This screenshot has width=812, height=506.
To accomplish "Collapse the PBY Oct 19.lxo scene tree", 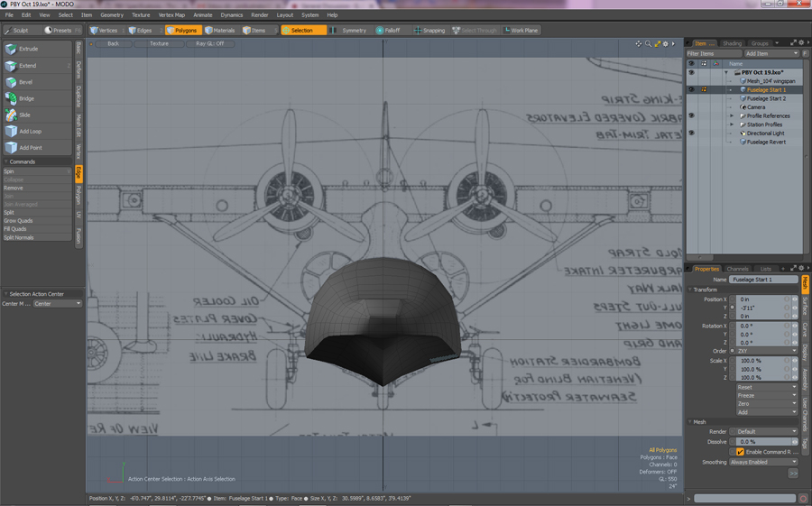I will coord(726,72).
